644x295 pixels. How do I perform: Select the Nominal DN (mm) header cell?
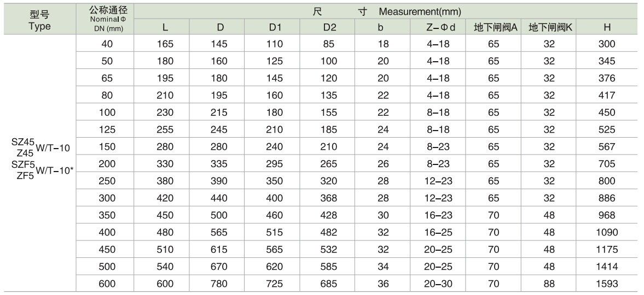tap(106, 19)
